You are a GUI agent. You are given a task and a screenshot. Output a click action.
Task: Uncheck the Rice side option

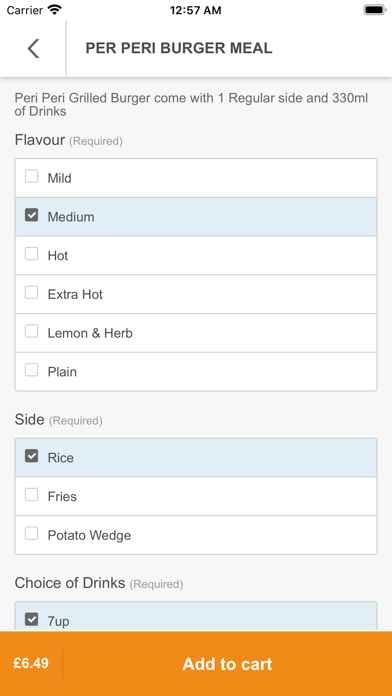pos(32,456)
